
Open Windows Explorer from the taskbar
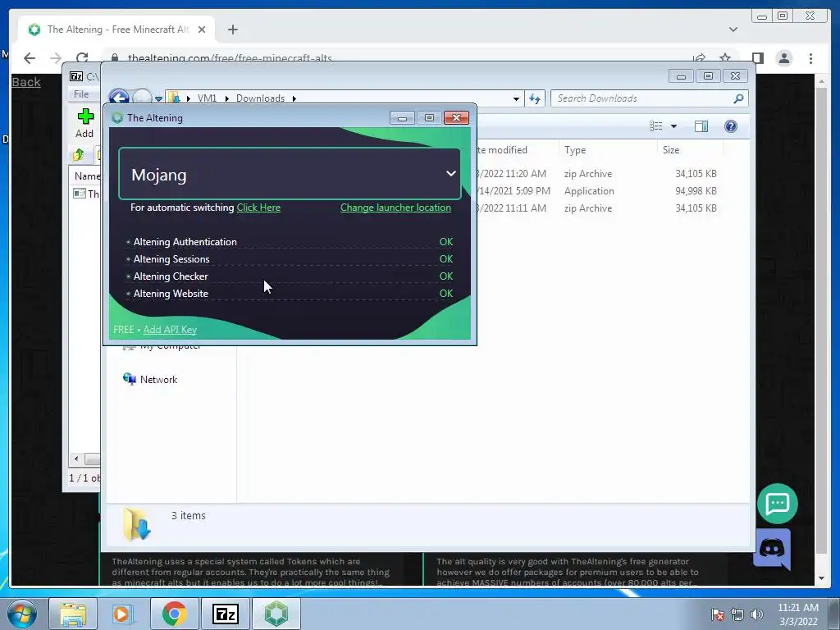click(x=73, y=614)
